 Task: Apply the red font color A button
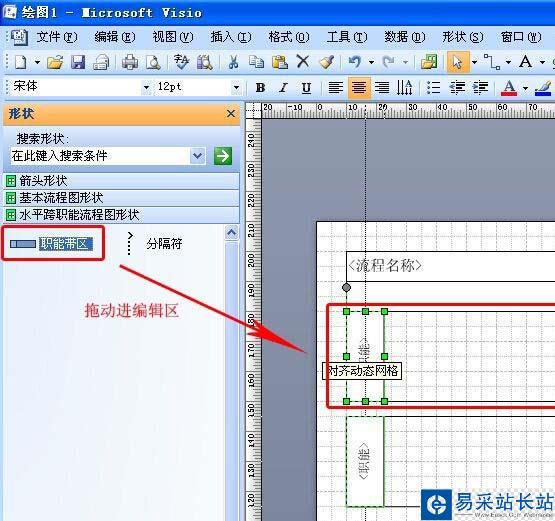coord(509,87)
